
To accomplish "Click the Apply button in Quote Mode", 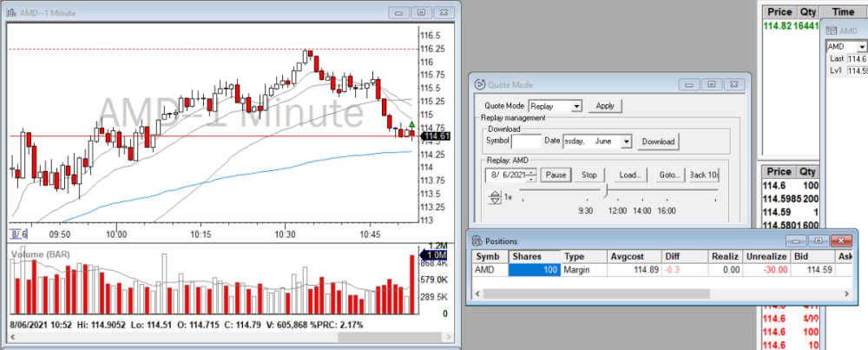I will point(605,105).
